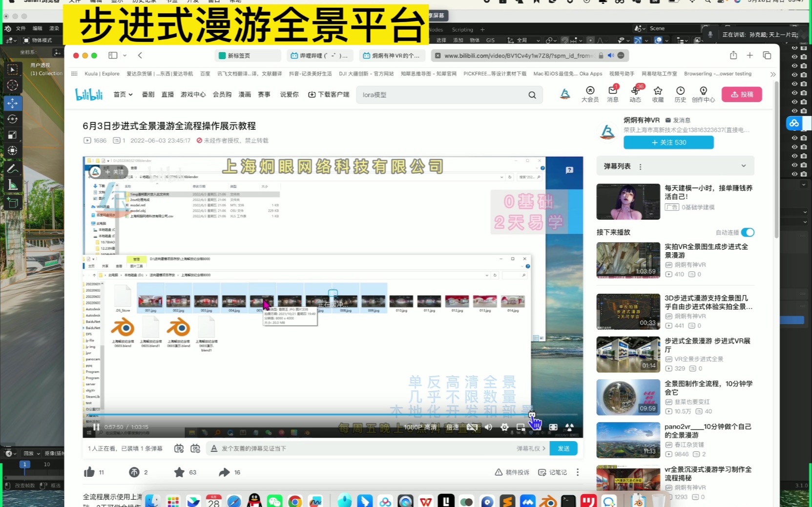Focus the lora模型 search field
This screenshot has height=507, width=812.
pyautogui.click(x=442, y=95)
